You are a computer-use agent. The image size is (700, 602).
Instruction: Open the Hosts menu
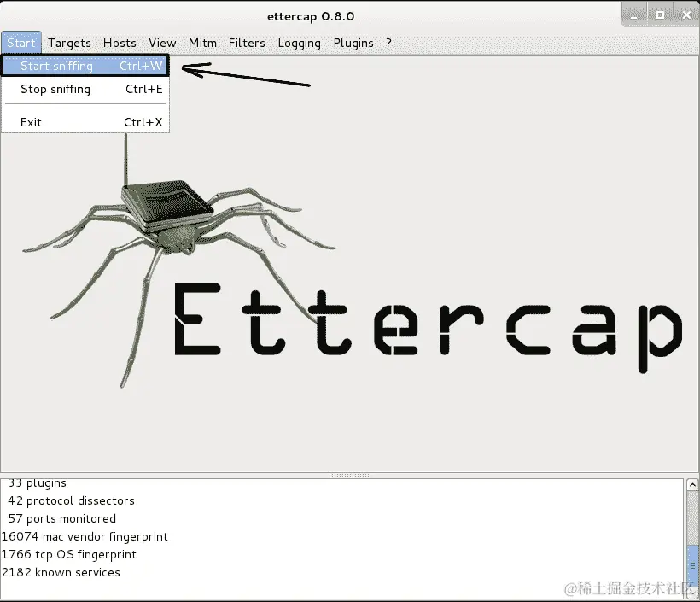point(120,43)
